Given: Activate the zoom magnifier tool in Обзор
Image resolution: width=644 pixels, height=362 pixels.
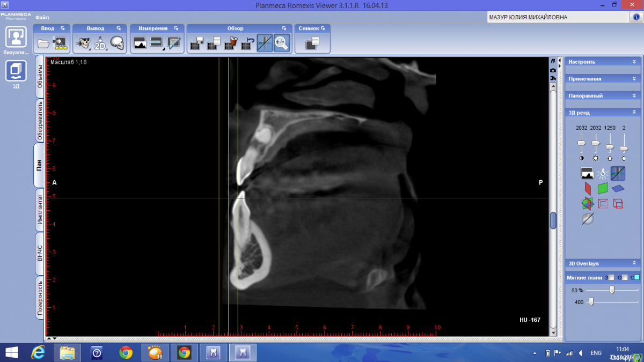Looking at the screenshot, I should click(x=282, y=43).
